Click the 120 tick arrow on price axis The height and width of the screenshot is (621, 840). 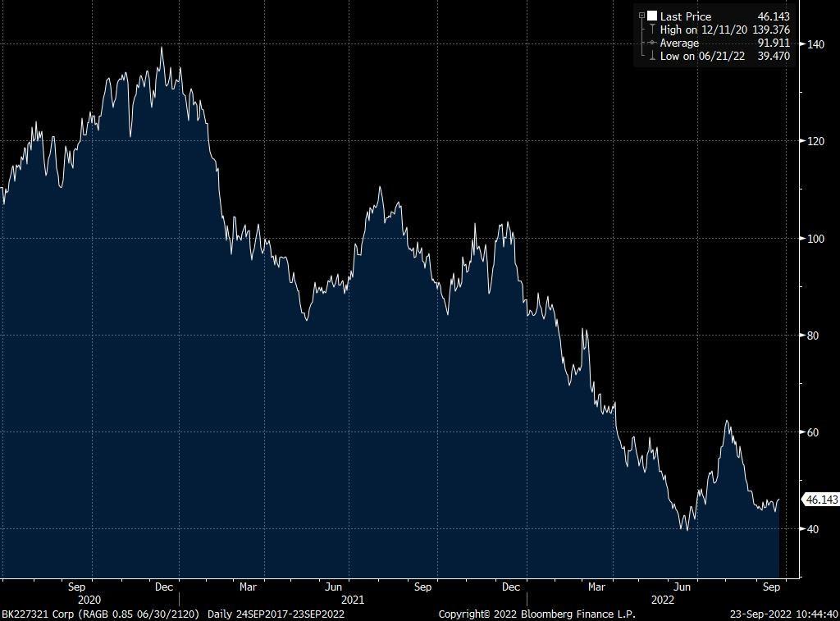coord(802,141)
